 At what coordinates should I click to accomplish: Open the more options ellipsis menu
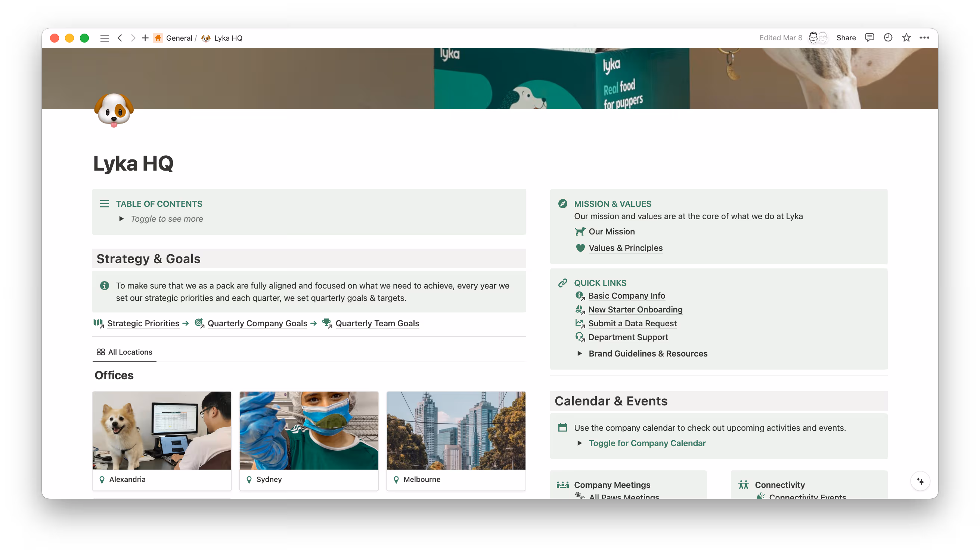click(925, 37)
